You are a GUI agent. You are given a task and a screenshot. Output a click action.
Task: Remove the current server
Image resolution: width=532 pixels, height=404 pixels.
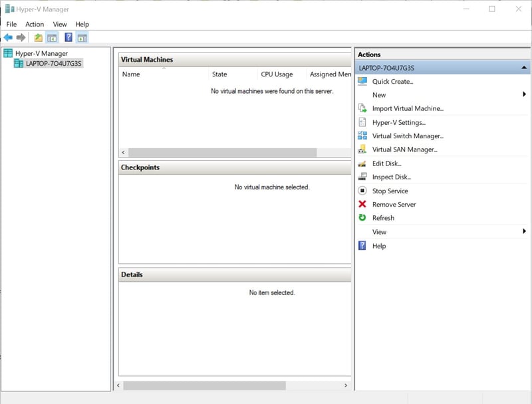tap(395, 204)
